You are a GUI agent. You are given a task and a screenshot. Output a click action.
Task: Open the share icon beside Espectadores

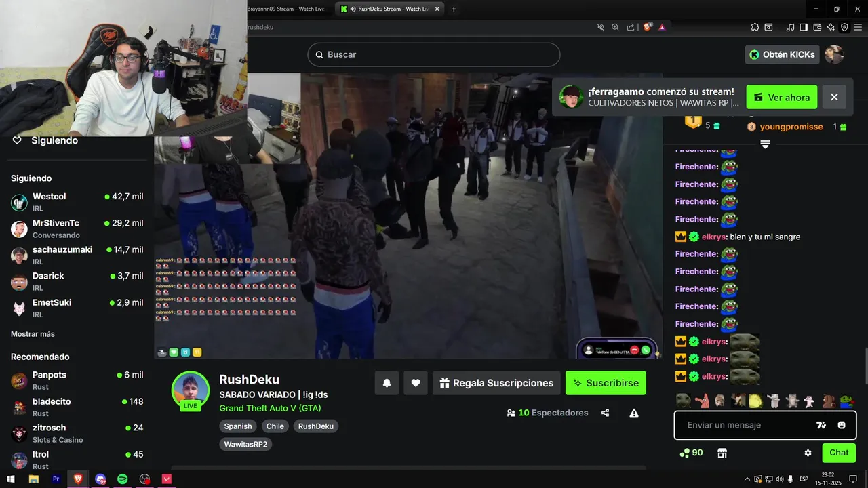point(605,413)
